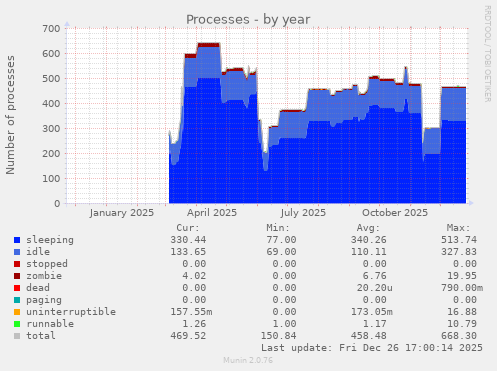Select the 'runnable' legend label
Image resolution: width=497 pixels, height=371 pixels.
coord(50,324)
